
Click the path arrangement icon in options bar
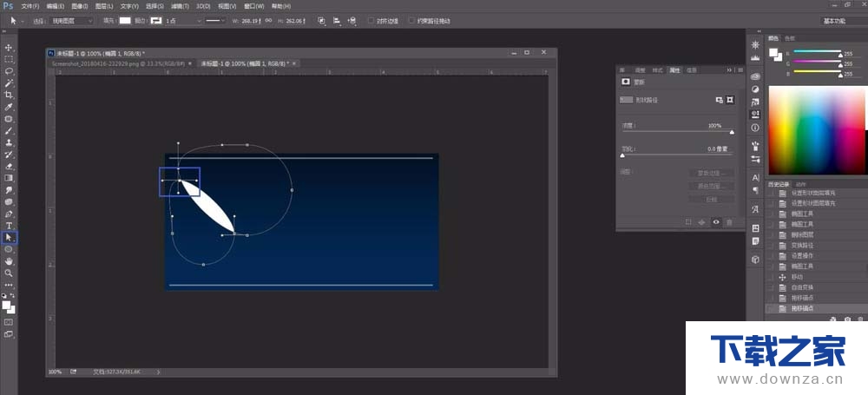tap(352, 21)
